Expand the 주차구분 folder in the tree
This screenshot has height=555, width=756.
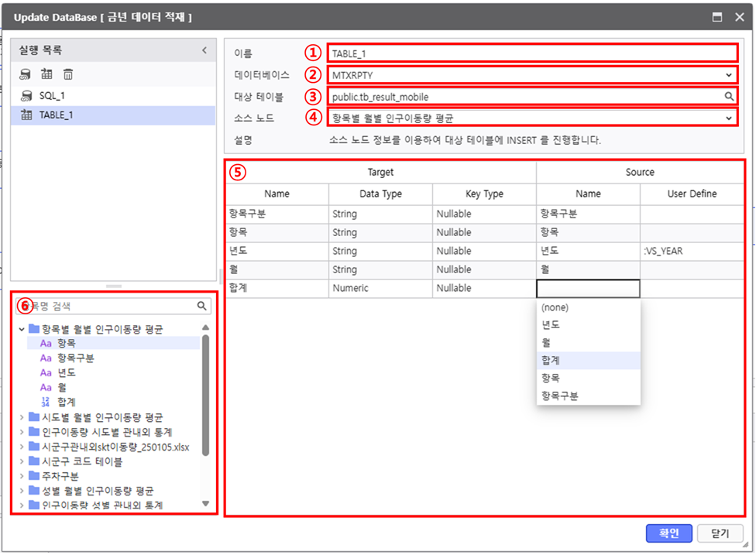[x=21, y=476]
